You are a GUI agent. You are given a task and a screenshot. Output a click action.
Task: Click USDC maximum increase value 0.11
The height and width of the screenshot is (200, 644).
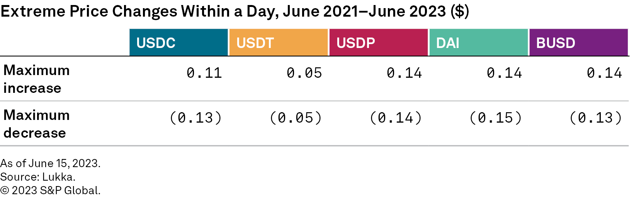tap(204, 73)
